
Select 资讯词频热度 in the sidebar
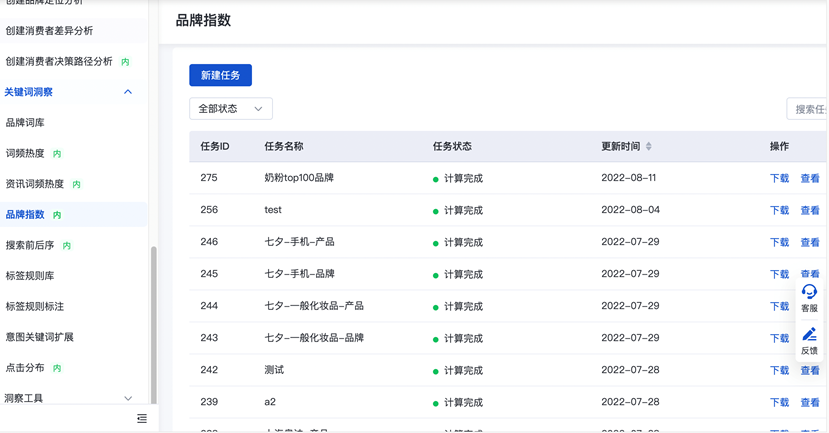[x=35, y=184]
